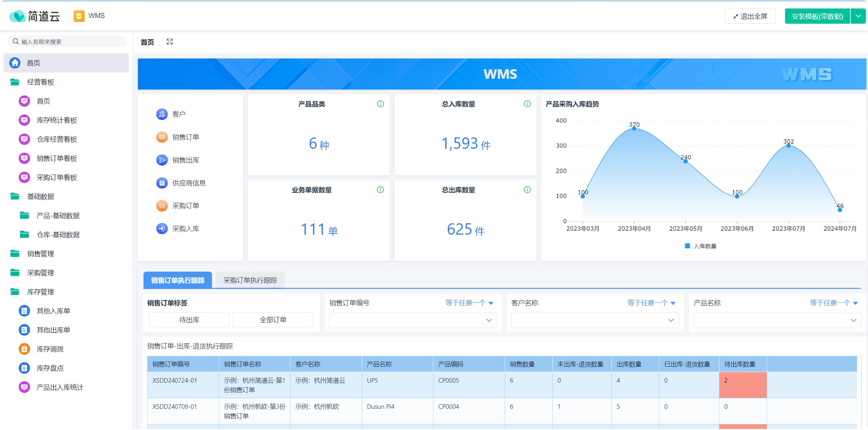
Task: Open 库存调拨 in the sidebar
Action: point(50,349)
